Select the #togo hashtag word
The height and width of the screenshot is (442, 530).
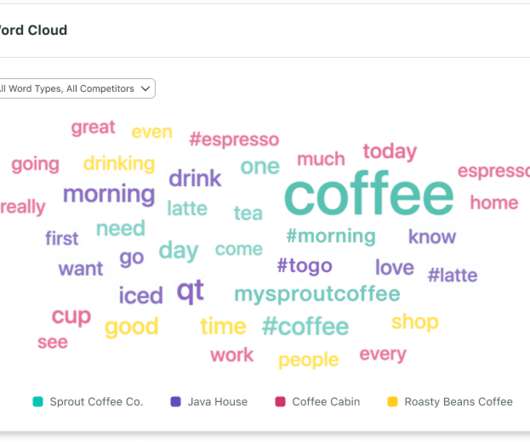coord(305,266)
